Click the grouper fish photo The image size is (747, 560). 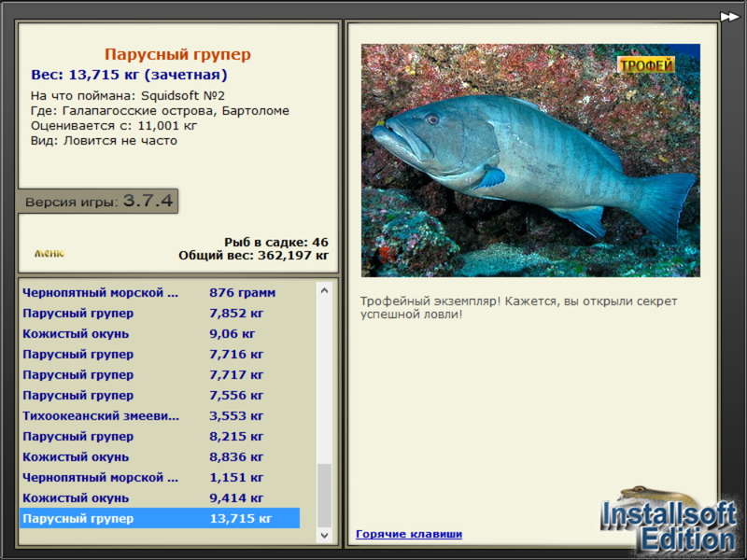[x=530, y=161]
